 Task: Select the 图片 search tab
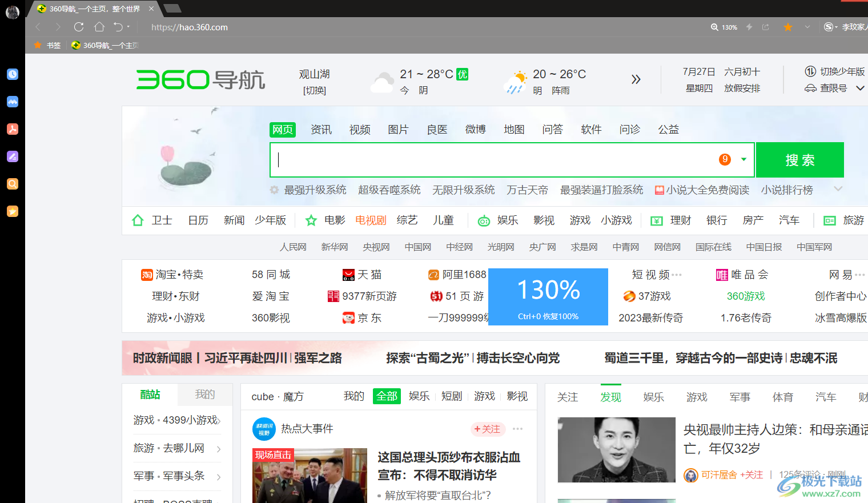coord(398,130)
